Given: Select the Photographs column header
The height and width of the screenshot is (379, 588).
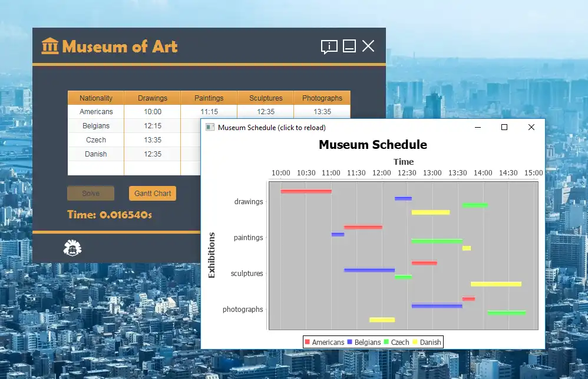Looking at the screenshot, I should tap(322, 98).
